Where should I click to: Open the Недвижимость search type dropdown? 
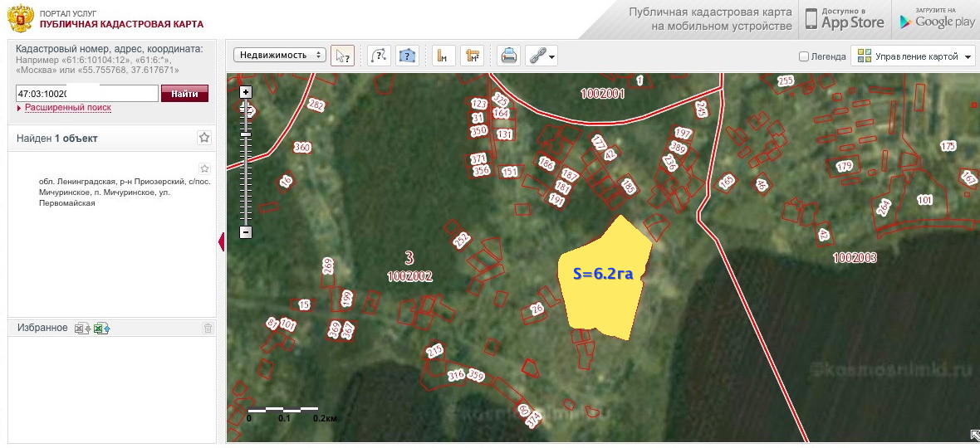pos(280,56)
